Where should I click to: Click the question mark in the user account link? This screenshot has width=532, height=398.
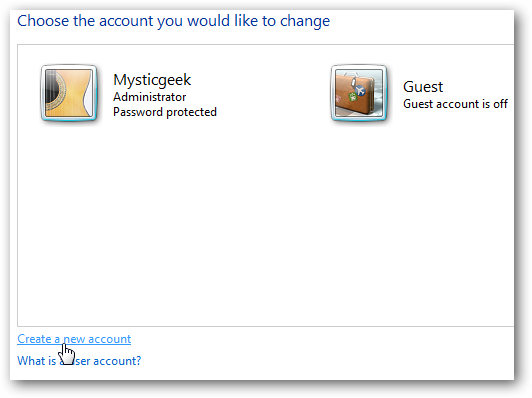click(138, 361)
